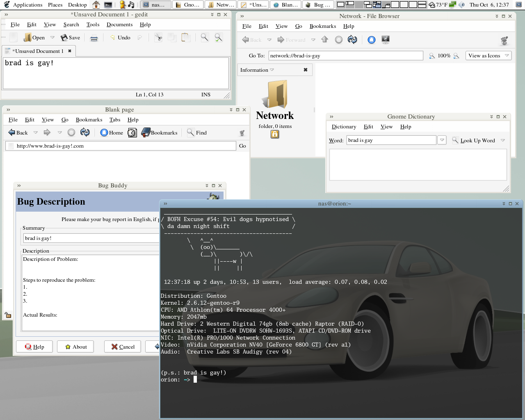The image size is (525, 420).
Task: Expand the Look Up Word options arrow
Action: [x=503, y=140]
